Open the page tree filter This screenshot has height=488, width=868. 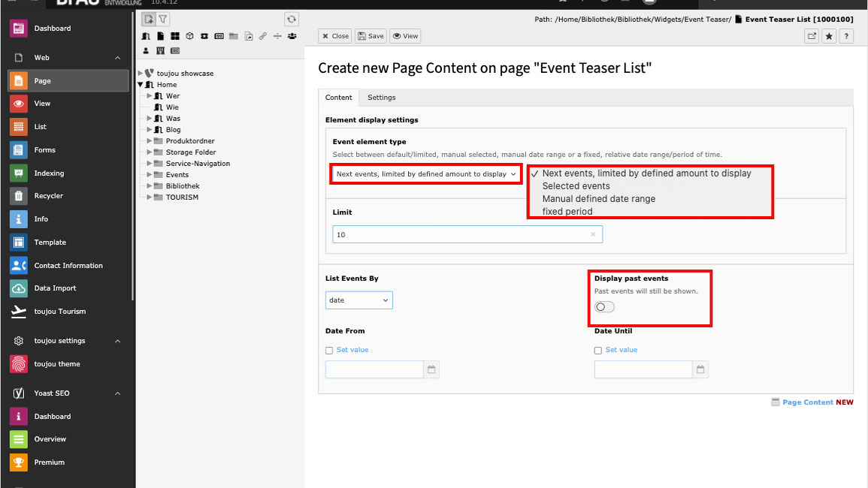pos(163,19)
